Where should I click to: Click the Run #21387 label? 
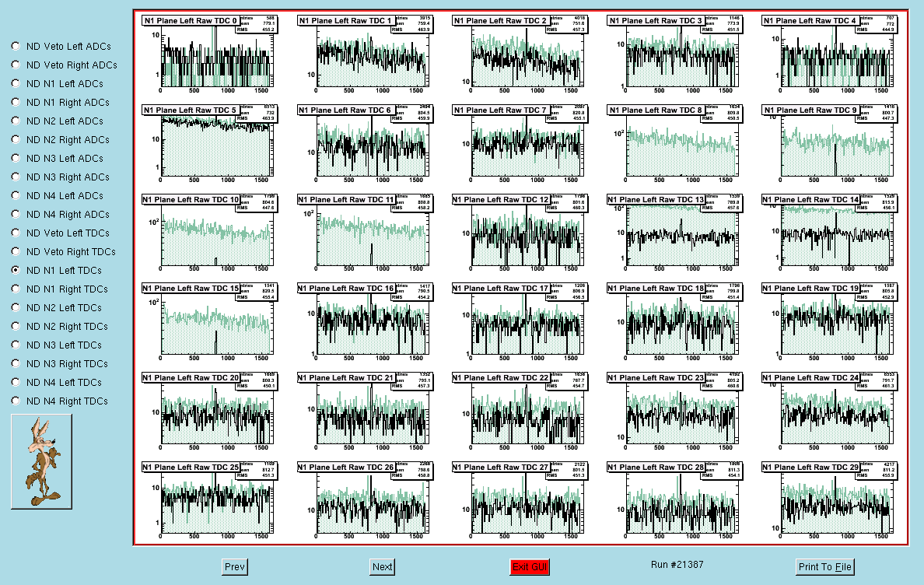(x=677, y=564)
